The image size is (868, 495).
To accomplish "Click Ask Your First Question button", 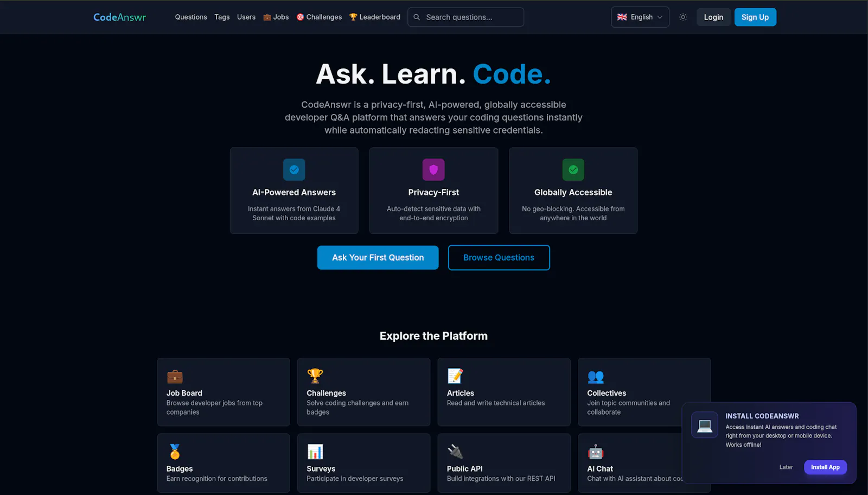I will click(x=378, y=257).
